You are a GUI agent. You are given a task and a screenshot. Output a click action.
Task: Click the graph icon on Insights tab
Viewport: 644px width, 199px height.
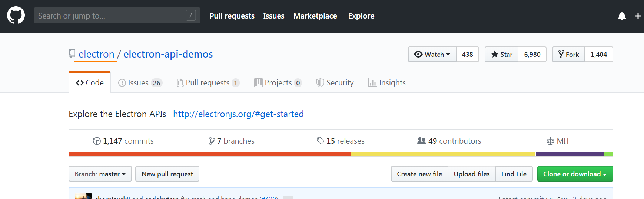pos(372,83)
